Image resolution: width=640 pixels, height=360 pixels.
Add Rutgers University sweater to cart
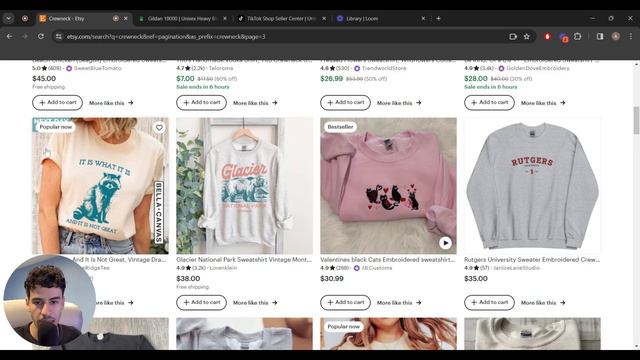point(489,302)
